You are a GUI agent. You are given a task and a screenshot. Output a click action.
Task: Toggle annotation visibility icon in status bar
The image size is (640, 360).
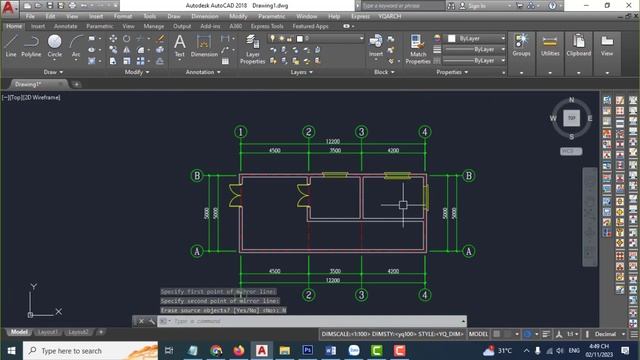pyautogui.click(x=559, y=334)
